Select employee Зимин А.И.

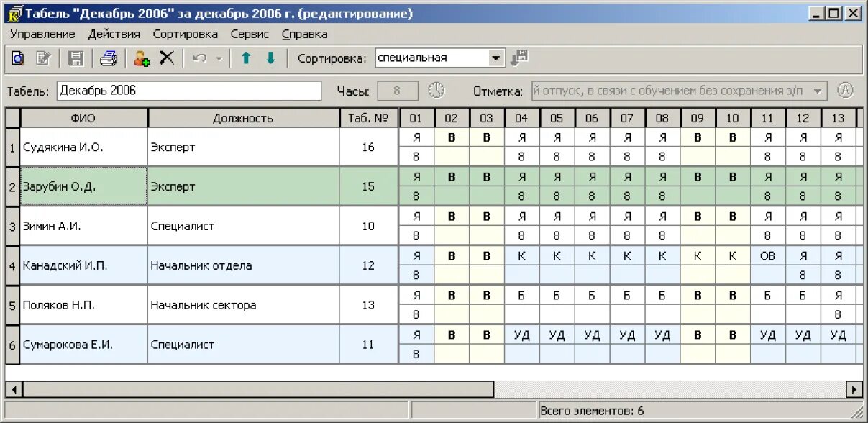coord(84,226)
